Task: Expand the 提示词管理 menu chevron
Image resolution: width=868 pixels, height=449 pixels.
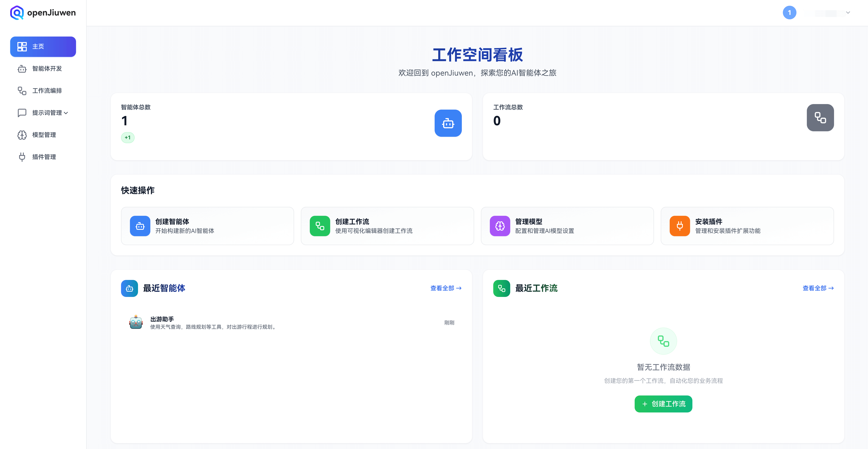Action: pos(66,113)
